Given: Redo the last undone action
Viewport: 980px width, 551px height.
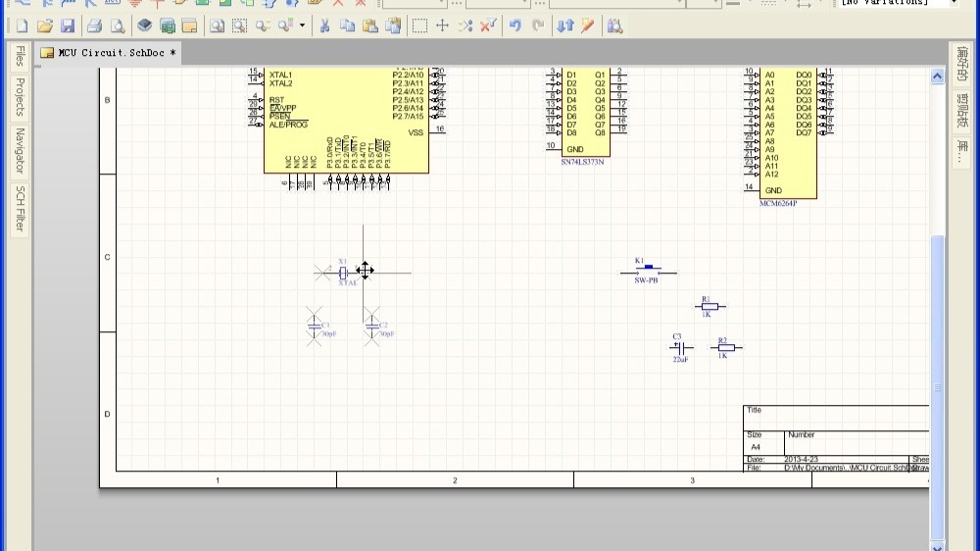Looking at the screenshot, I should tap(537, 25).
